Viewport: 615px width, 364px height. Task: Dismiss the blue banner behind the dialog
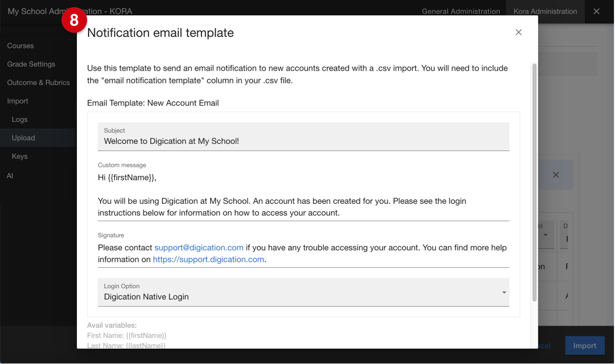pyautogui.click(x=556, y=175)
